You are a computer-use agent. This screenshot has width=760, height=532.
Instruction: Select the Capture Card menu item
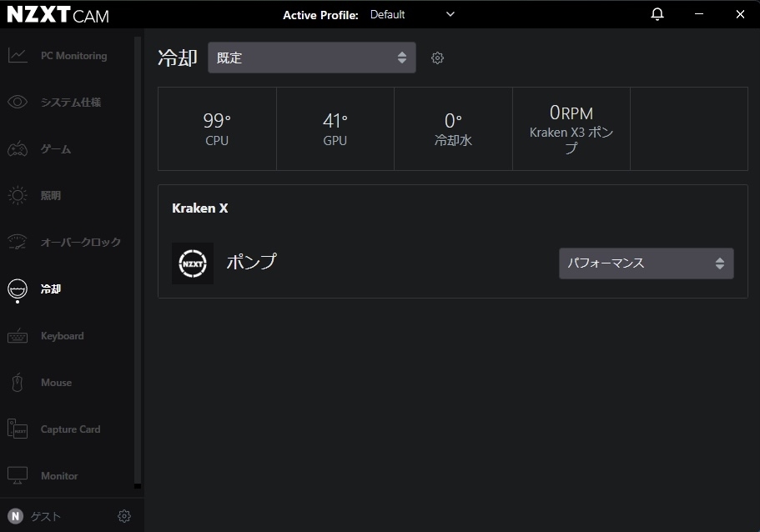[x=70, y=429]
